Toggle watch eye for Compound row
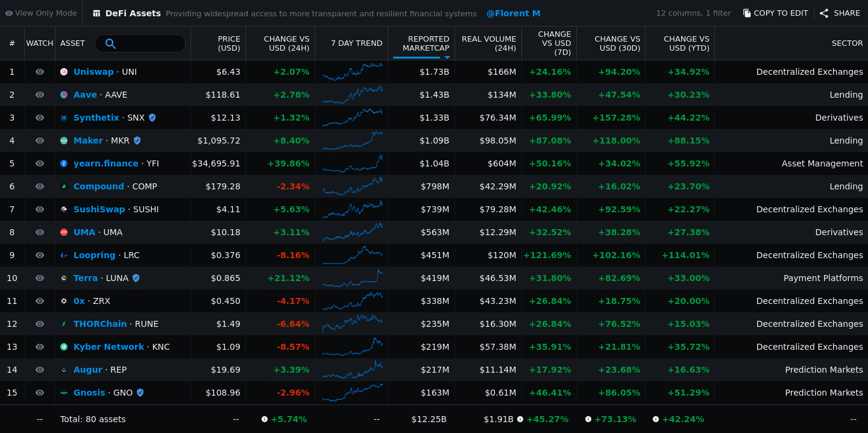Image resolution: width=868 pixels, height=433 pixels. pos(40,186)
